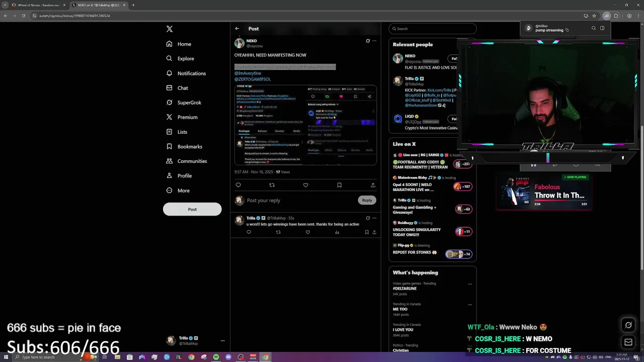Image resolution: width=644 pixels, height=362 pixels.
Task: Open SuperGrok in sidebar
Action: click(x=184, y=103)
